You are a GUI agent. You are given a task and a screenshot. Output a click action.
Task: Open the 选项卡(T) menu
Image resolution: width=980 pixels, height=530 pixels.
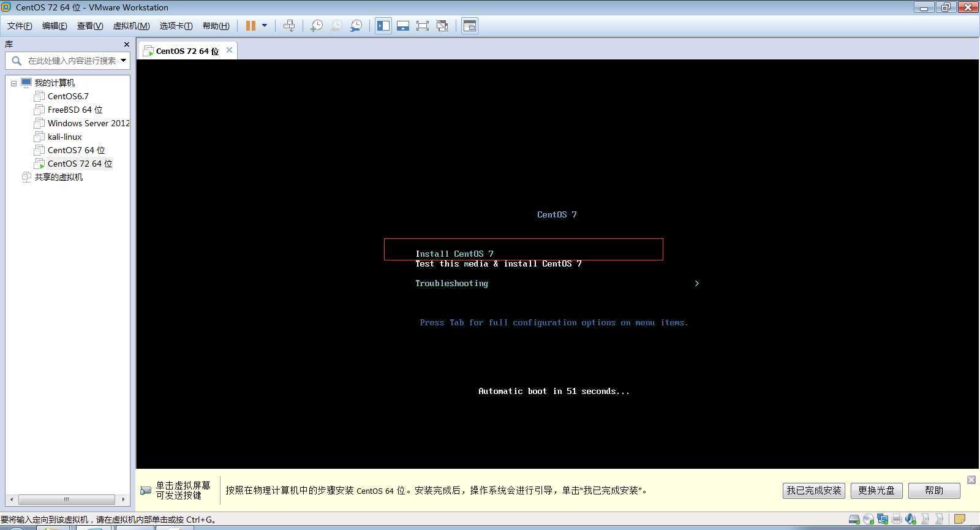click(x=176, y=26)
